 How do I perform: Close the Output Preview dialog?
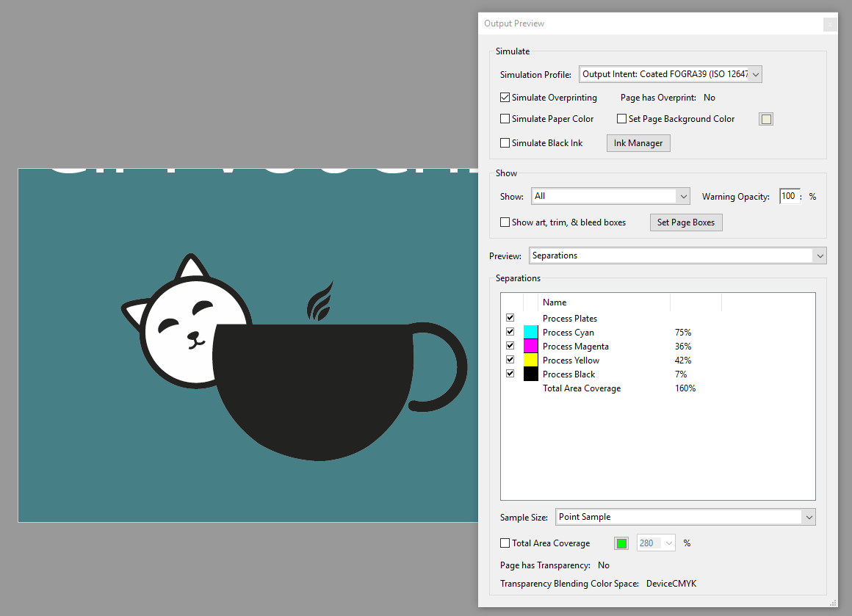tap(830, 24)
